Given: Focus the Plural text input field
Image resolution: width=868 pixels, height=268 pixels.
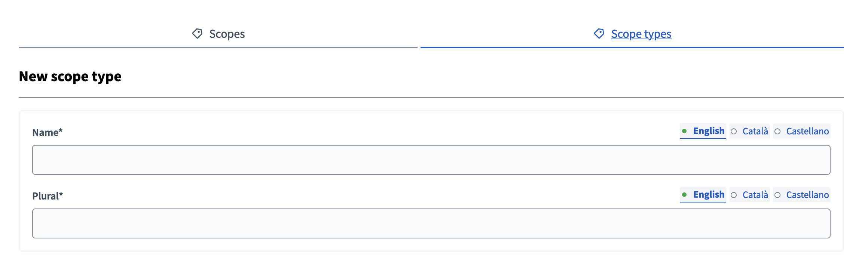Looking at the screenshot, I should 431,223.
